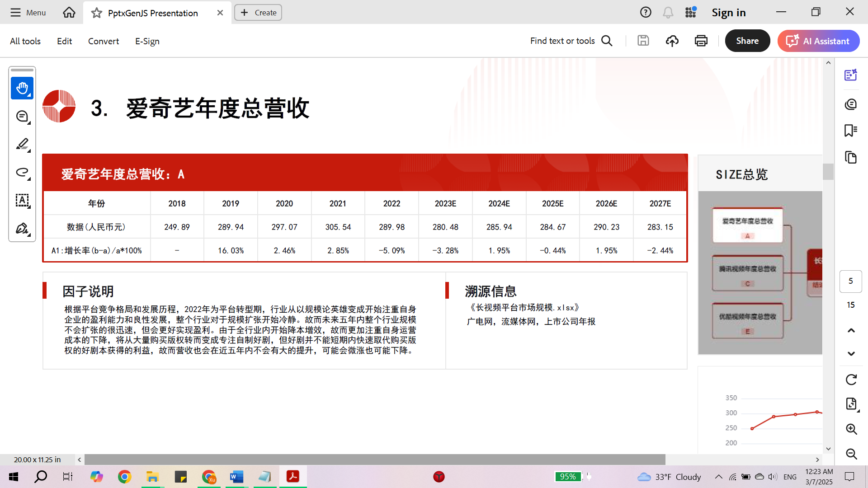Open the AI summary panel icon

tap(851, 75)
